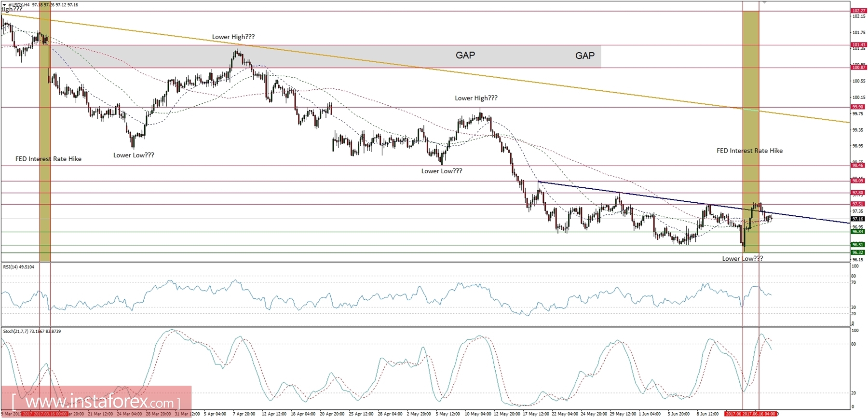Click the 7 Apr 20:00 time axis label
The width and height of the screenshot is (868, 419).
pos(244,414)
